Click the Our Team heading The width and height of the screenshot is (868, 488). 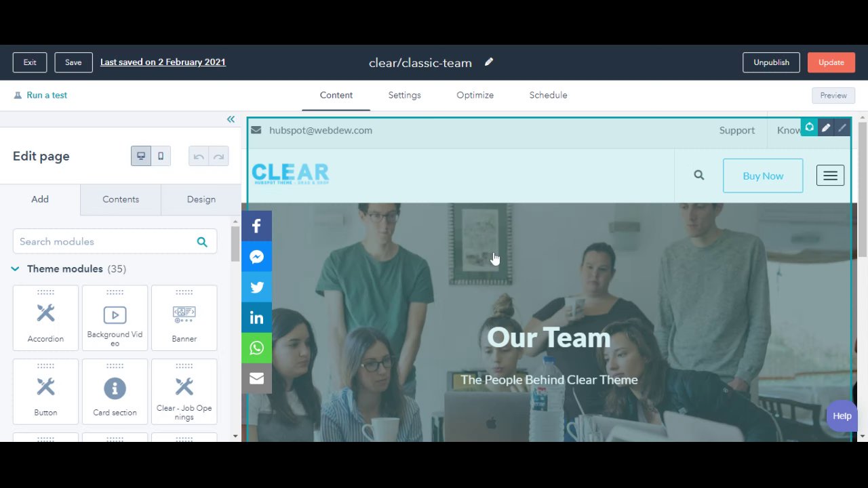click(x=549, y=338)
